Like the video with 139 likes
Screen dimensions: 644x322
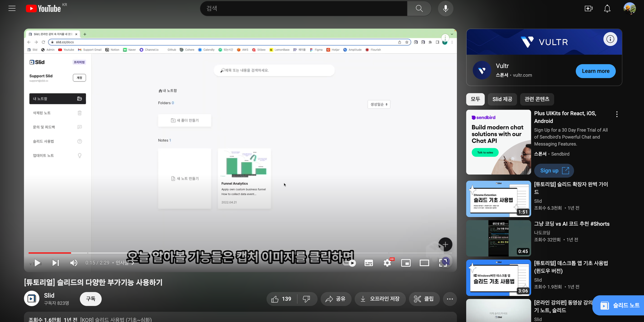click(281, 299)
